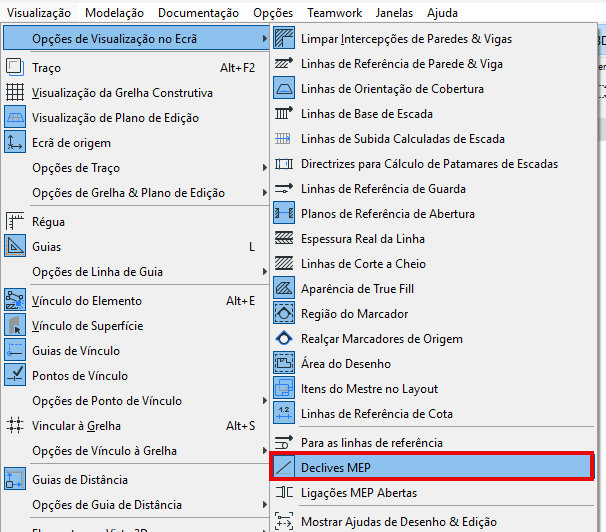This screenshot has height=532, width=606.
Task: Toggle Guias with shortcut L
Action: point(135,246)
